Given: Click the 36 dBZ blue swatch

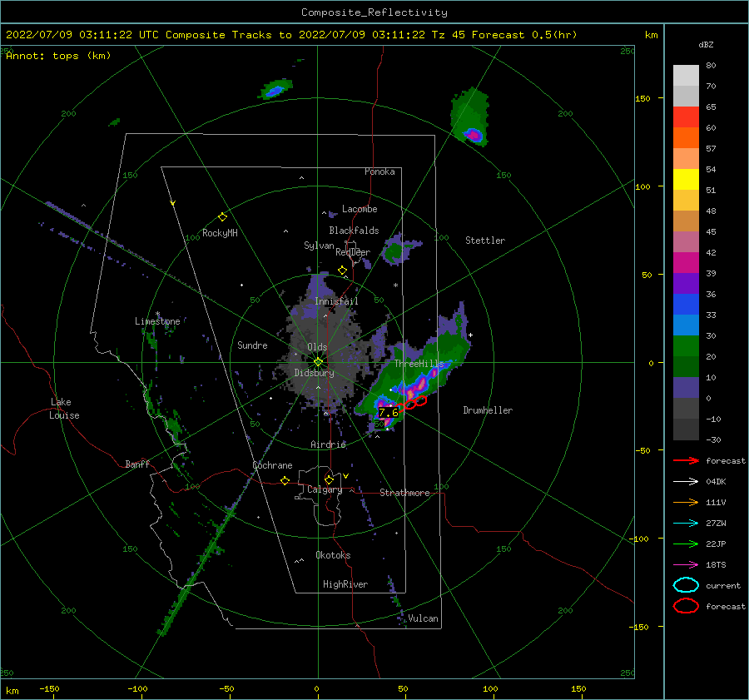Looking at the screenshot, I should pos(686,304).
